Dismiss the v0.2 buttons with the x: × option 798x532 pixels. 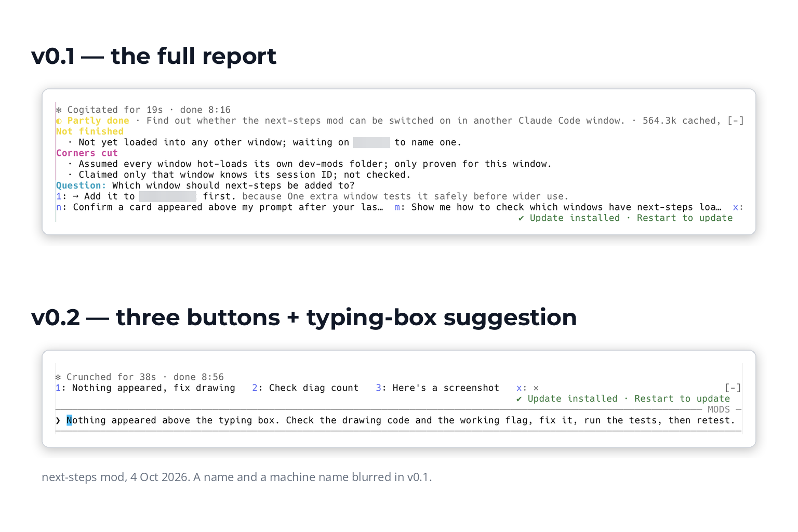(x=527, y=388)
